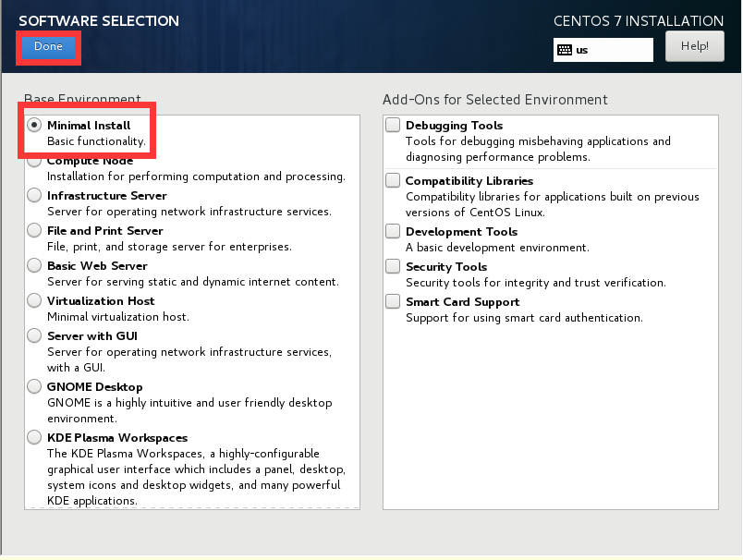743x560 pixels.
Task: Enable the Debugging Tools add-on
Action: (394, 126)
